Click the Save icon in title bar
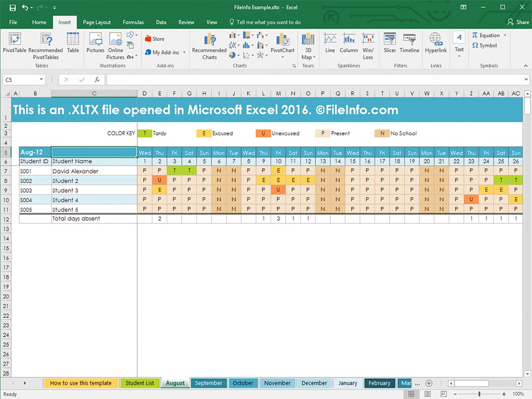Image resolution: width=532 pixels, height=399 pixels. (12, 7)
